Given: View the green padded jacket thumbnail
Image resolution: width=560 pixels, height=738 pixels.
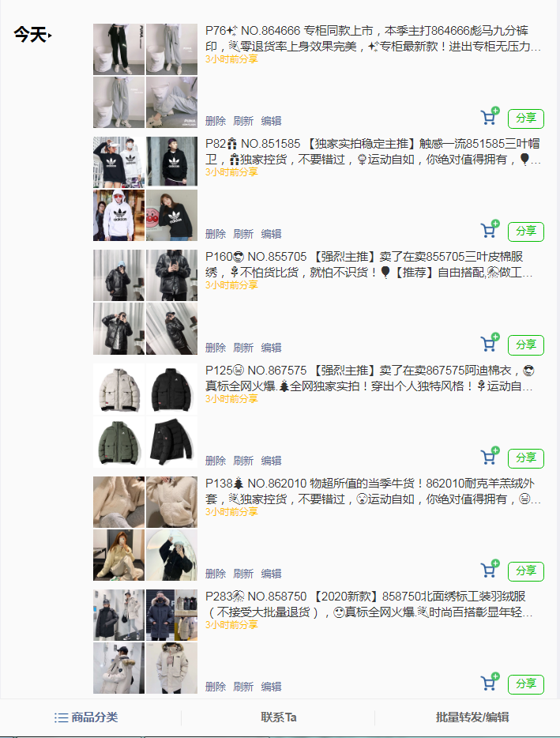Looking at the screenshot, I should pyautogui.click(x=119, y=442).
